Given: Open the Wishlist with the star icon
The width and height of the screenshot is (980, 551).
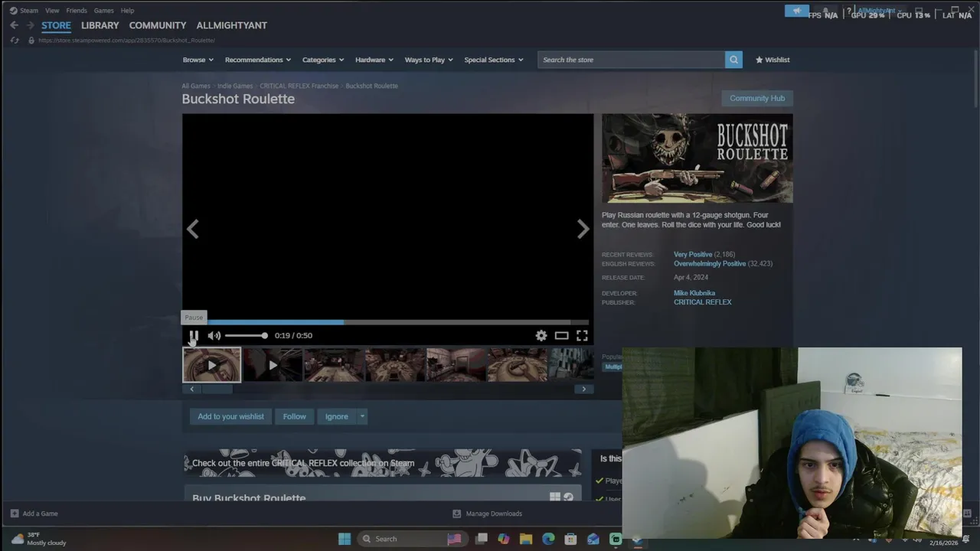Looking at the screenshot, I should 773,60.
